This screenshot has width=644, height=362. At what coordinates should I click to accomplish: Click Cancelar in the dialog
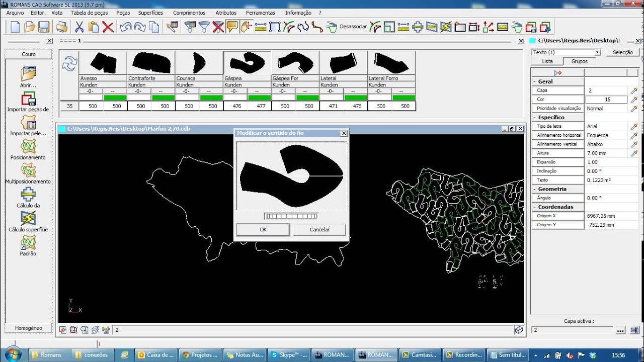(319, 229)
